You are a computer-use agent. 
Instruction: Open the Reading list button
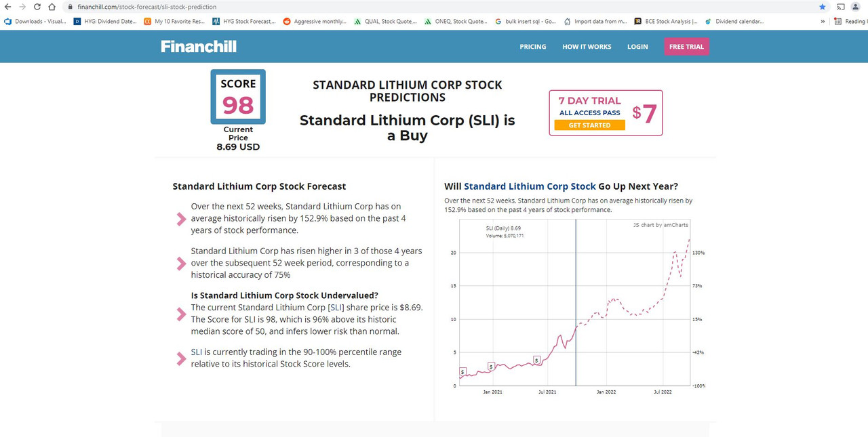click(x=851, y=21)
